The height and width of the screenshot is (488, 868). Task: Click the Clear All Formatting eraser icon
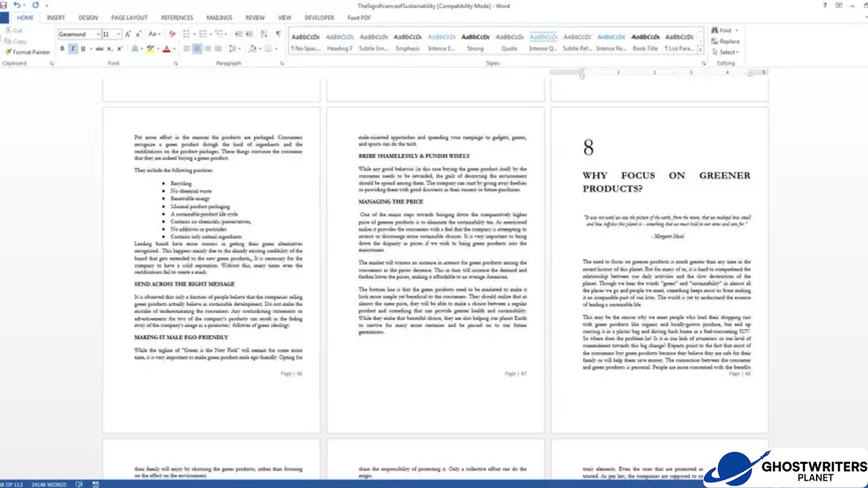coord(172,34)
